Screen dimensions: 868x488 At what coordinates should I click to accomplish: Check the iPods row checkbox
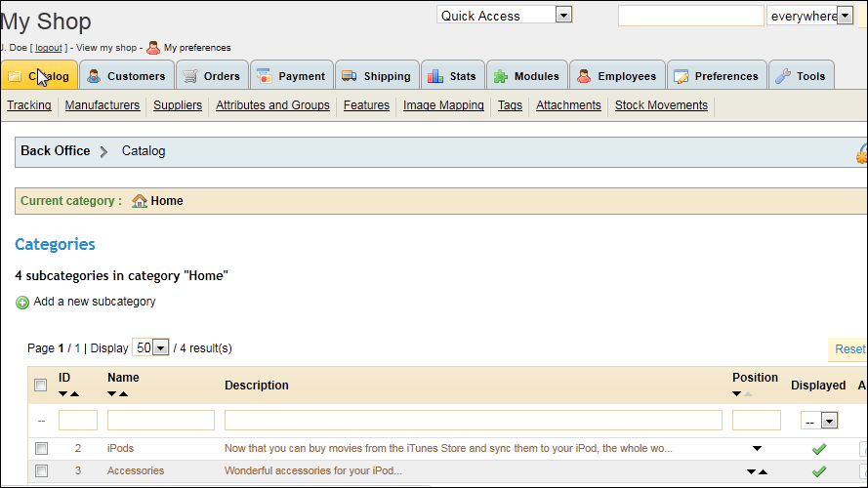click(x=41, y=449)
